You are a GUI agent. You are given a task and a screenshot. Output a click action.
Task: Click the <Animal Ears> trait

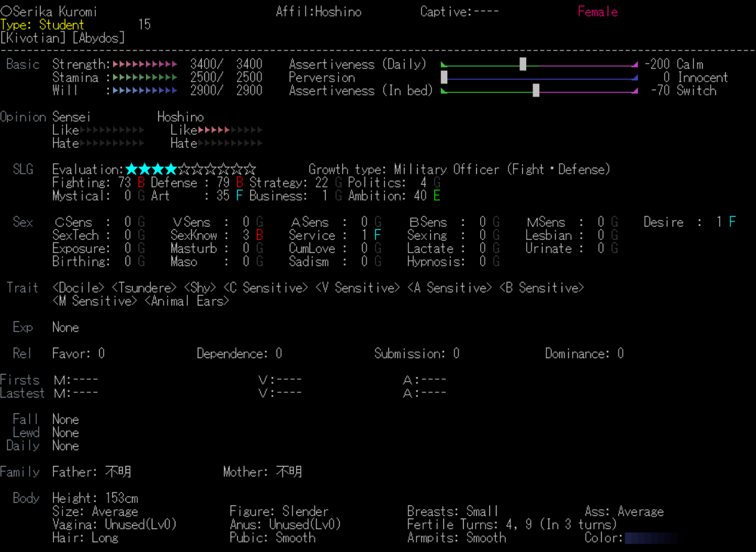tap(187, 301)
